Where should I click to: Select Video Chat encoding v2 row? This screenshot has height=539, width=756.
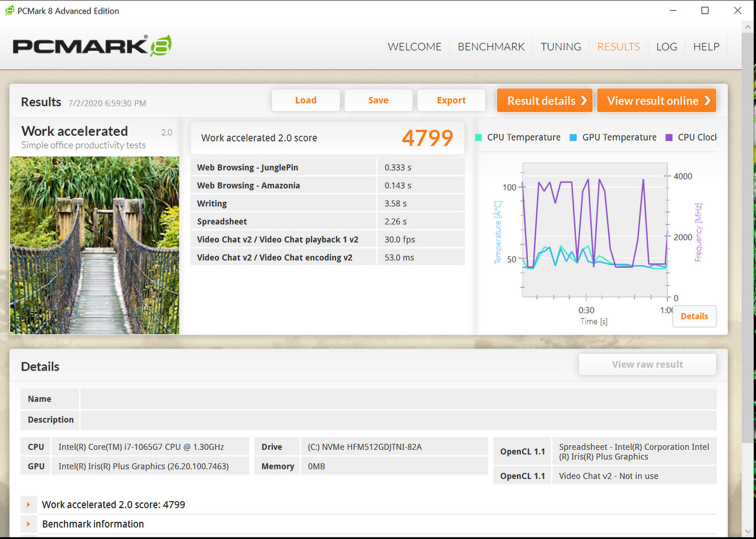coord(328,257)
